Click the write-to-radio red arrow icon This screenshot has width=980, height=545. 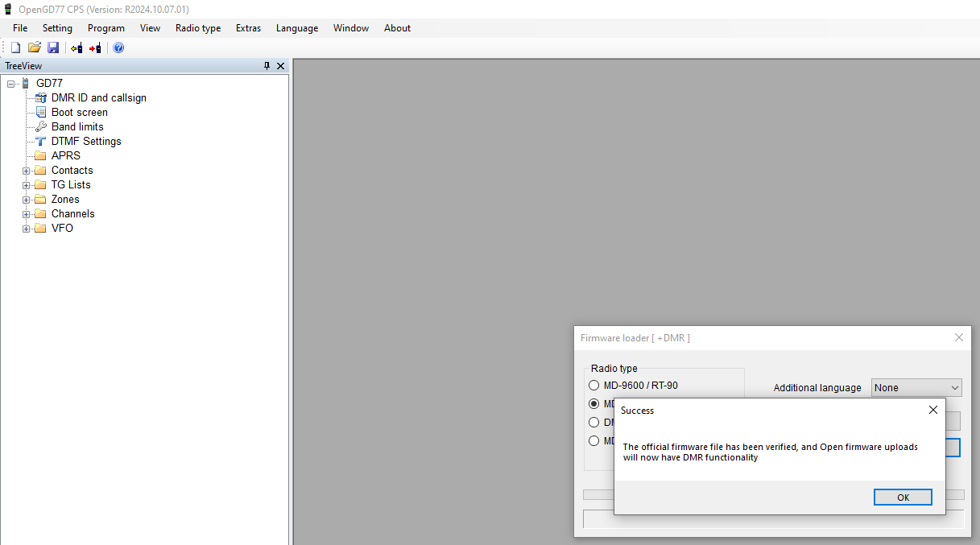click(95, 48)
